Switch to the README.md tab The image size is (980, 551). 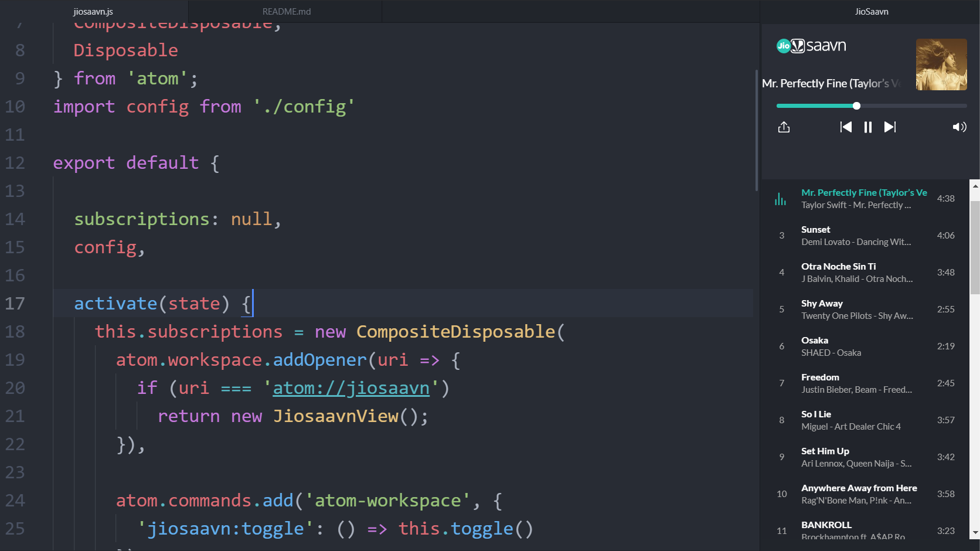point(287,12)
